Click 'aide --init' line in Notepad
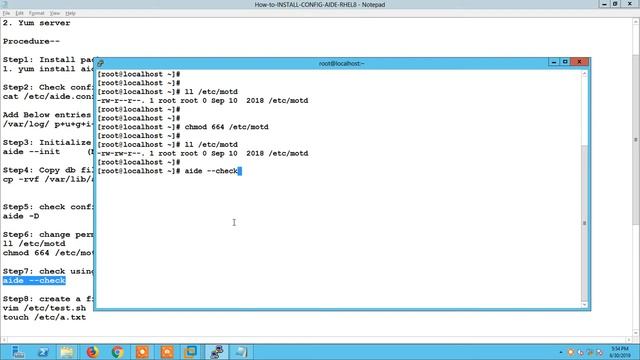 pyautogui.click(x=31, y=151)
